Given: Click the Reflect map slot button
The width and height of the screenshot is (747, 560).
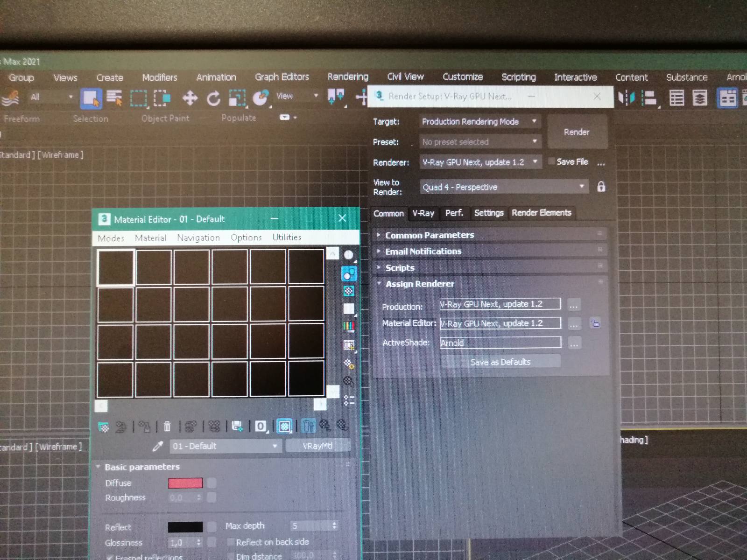Looking at the screenshot, I should [211, 527].
